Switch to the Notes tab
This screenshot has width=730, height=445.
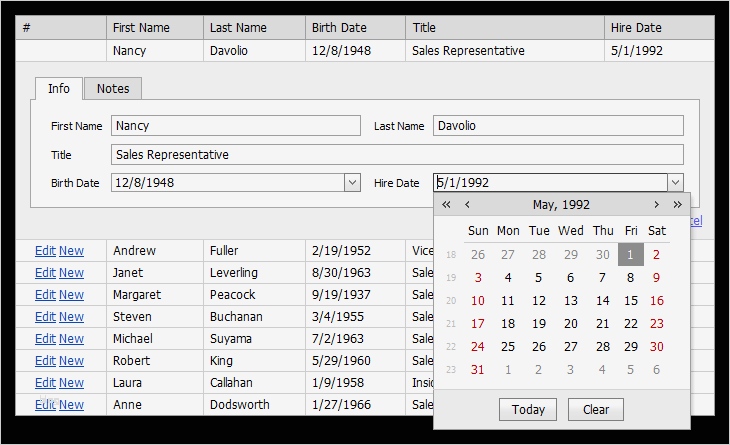click(x=113, y=89)
